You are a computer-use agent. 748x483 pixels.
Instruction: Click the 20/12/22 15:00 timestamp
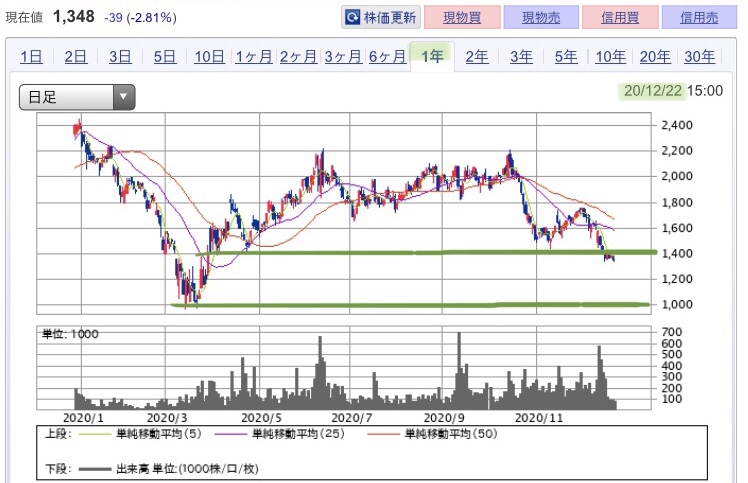673,91
